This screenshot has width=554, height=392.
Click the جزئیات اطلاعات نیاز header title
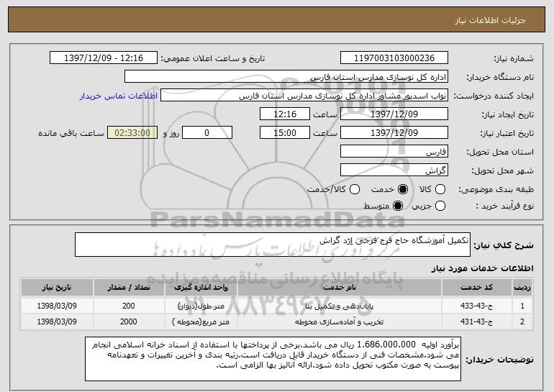click(x=490, y=20)
